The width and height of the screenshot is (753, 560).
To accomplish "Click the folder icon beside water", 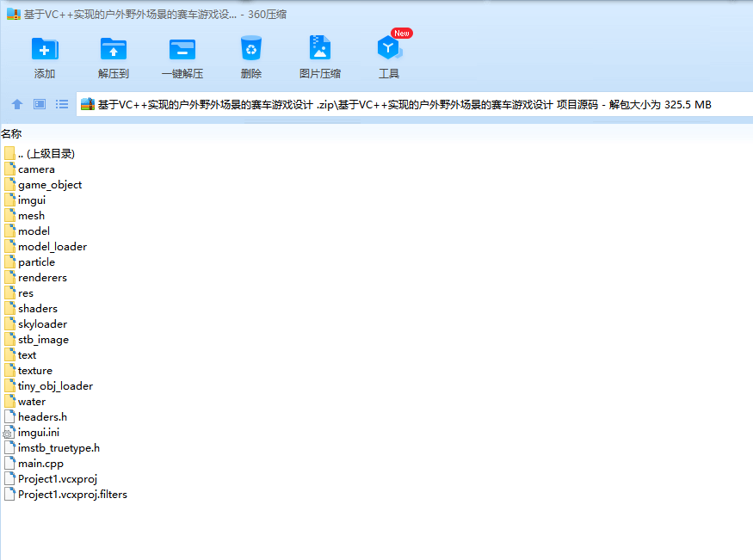I will tap(10, 401).
